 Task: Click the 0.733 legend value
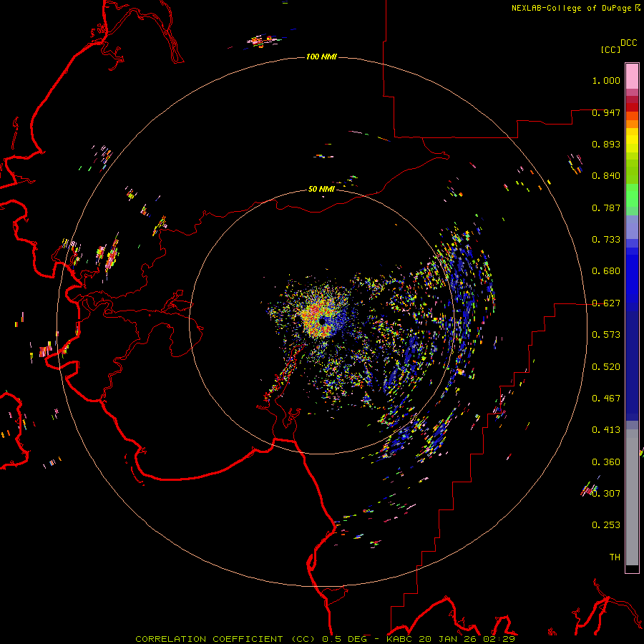[606, 240]
